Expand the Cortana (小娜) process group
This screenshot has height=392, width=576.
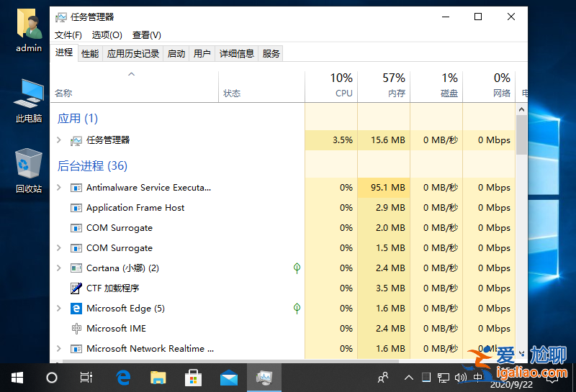(x=59, y=268)
